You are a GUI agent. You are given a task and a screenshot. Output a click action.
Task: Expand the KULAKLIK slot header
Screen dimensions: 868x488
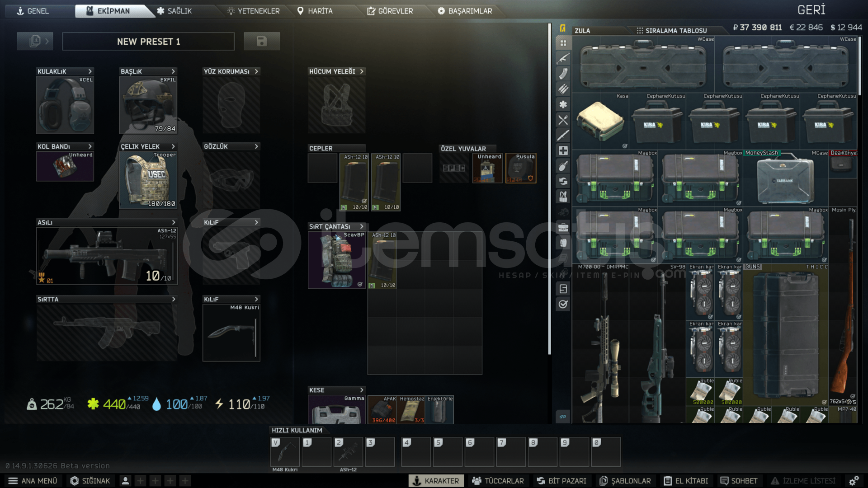click(x=65, y=71)
